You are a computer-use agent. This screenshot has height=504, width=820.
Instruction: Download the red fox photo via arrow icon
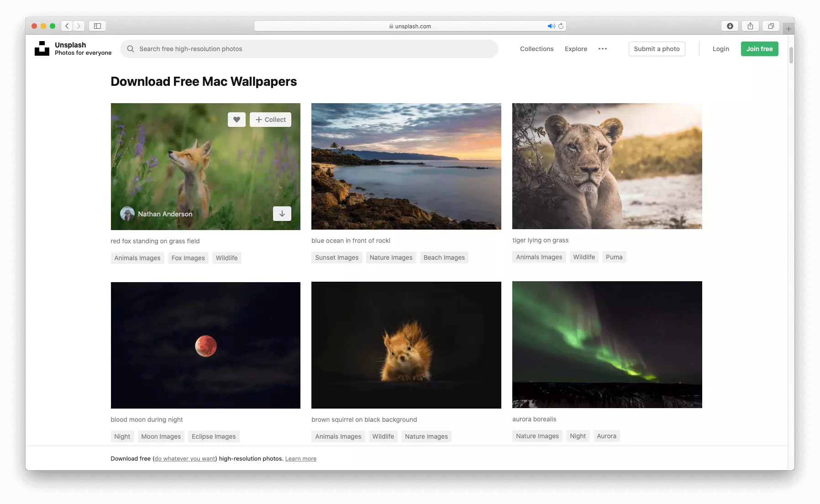[282, 214]
